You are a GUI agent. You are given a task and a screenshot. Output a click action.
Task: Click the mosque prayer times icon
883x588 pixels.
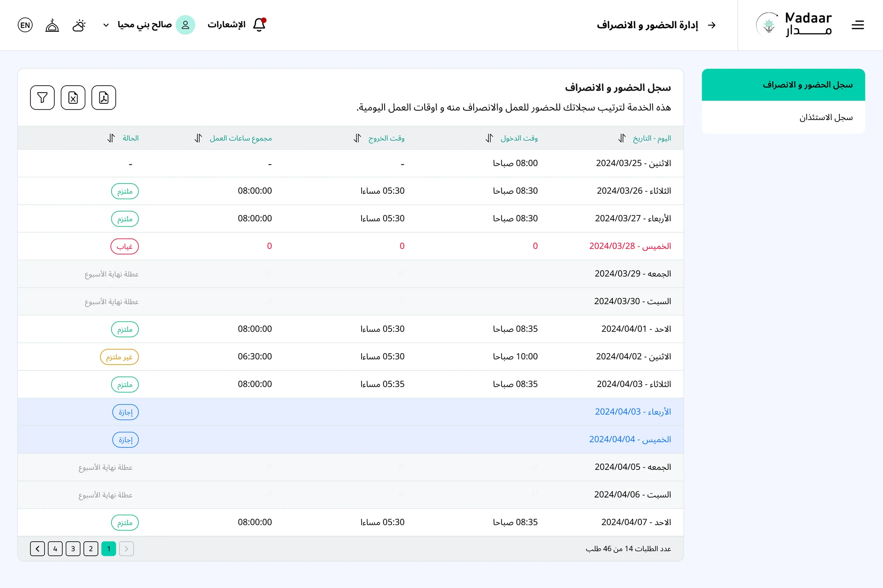click(52, 25)
